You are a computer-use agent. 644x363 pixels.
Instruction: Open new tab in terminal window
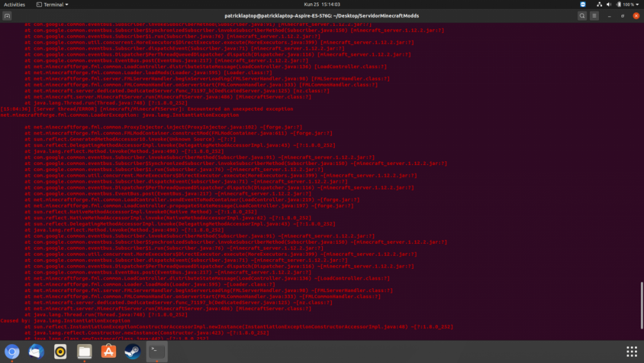[x=8, y=15]
